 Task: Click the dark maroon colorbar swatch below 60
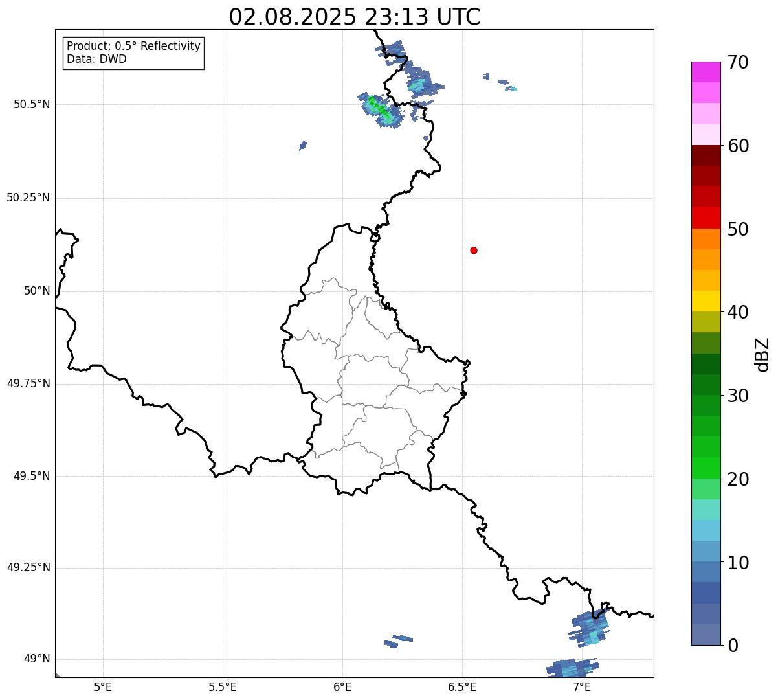coord(706,155)
